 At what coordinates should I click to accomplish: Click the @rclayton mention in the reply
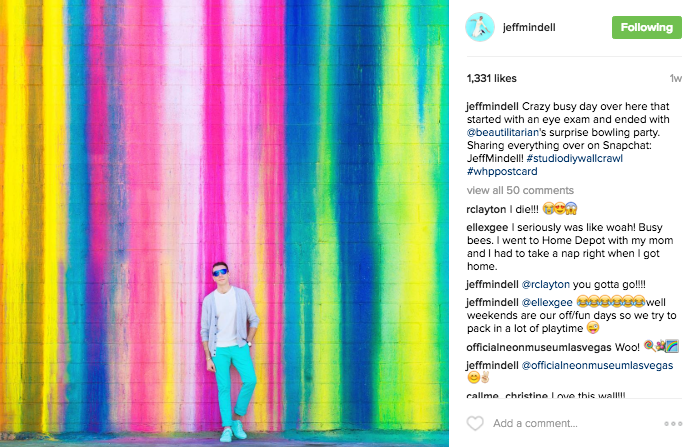click(545, 284)
